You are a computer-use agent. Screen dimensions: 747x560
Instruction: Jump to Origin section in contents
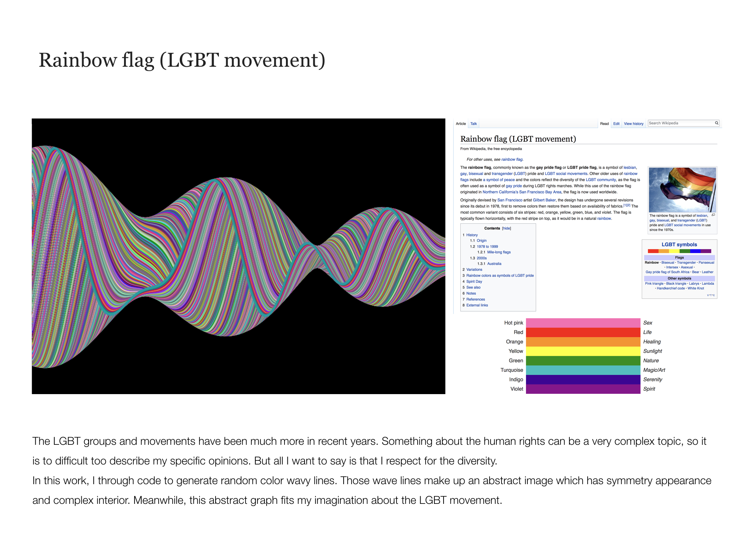pyautogui.click(x=481, y=241)
